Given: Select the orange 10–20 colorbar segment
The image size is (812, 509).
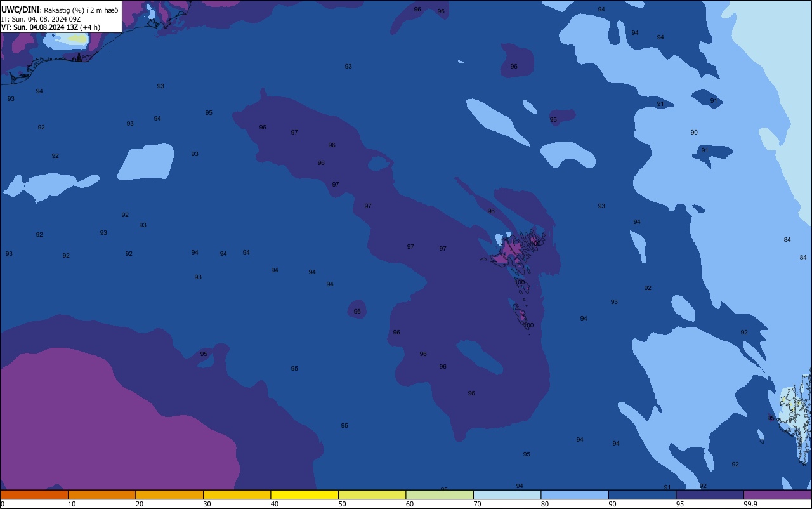Looking at the screenshot, I should point(101,494).
